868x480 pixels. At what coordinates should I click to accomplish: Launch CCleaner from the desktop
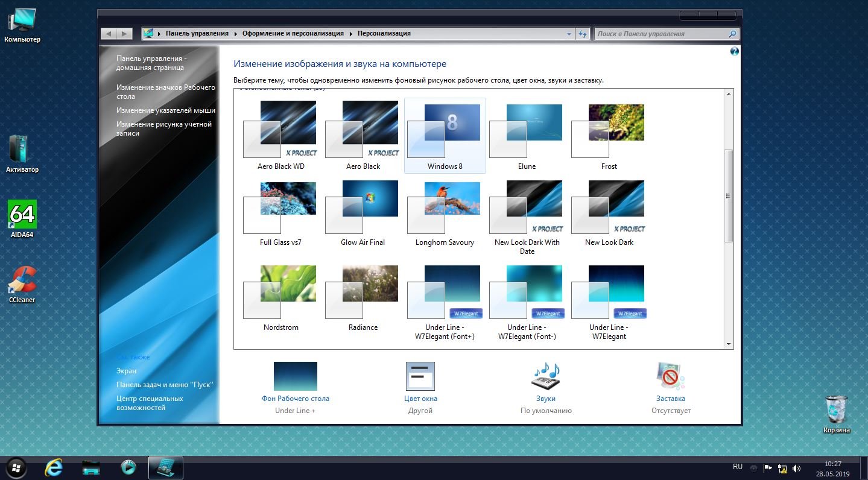click(22, 285)
